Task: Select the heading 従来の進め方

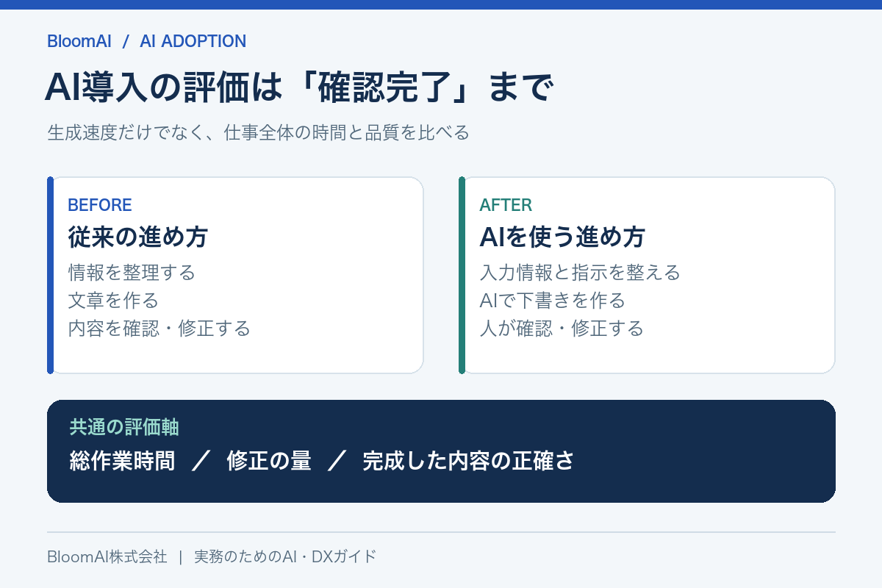Action: (138, 237)
